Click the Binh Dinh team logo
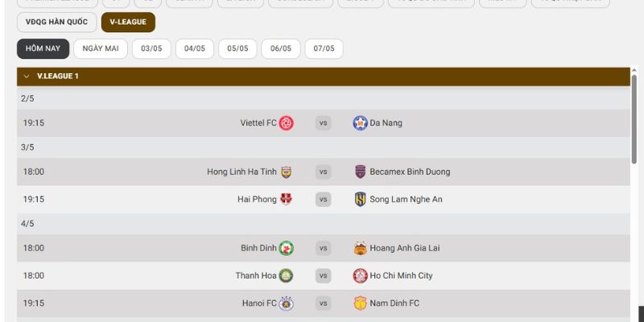The width and height of the screenshot is (644, 322). 287,248
